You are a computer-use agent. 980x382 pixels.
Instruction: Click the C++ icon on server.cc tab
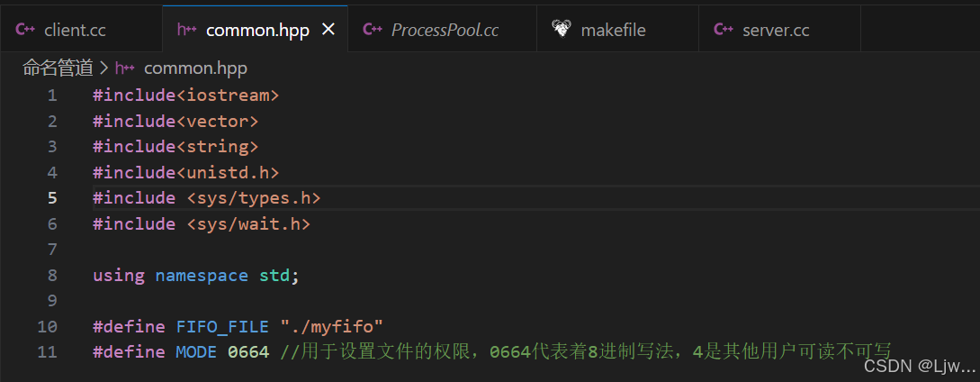coord(724,30)
